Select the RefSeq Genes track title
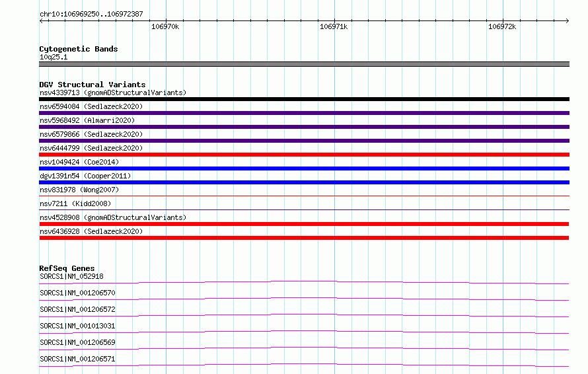The width and height of the screenshot is (588, 374). (67, 268)
